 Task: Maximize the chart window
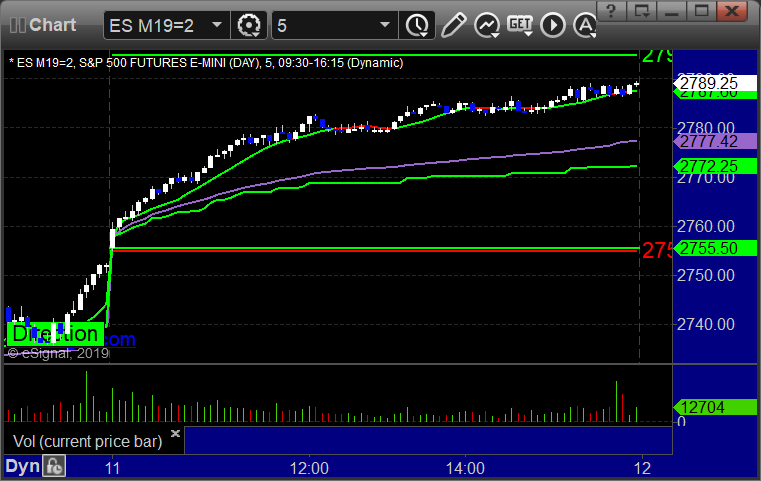701,11
